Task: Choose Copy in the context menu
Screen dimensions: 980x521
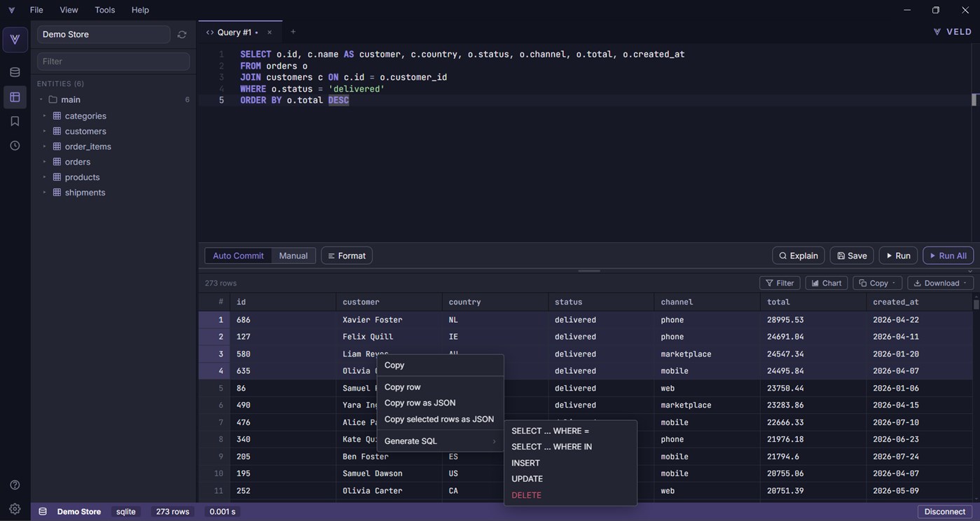Action: point(440,366)
